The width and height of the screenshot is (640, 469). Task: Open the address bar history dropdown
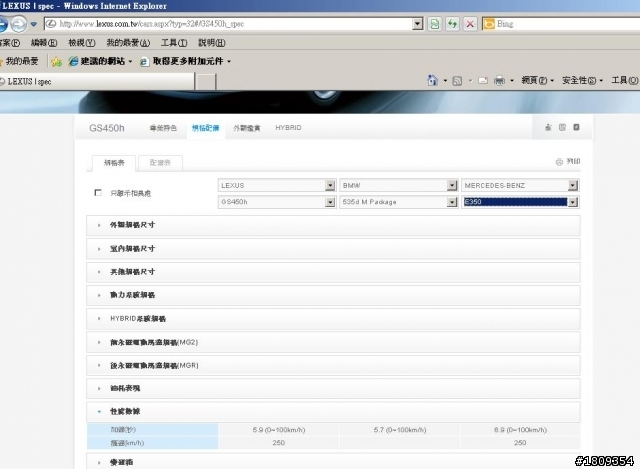pos(417,24)
